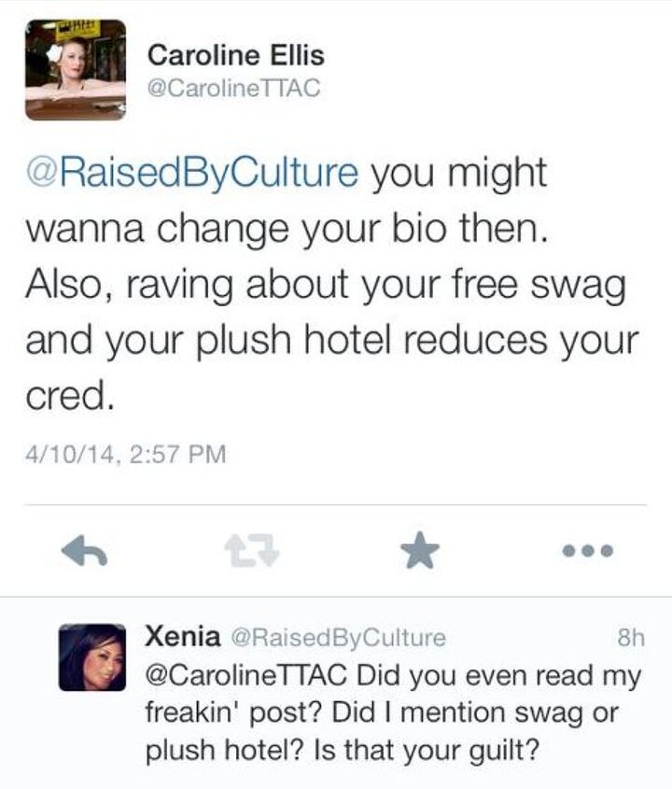Favorite the tweet with the star icon
The width and height of the screenshot is (672, 789).
point(419,552)
